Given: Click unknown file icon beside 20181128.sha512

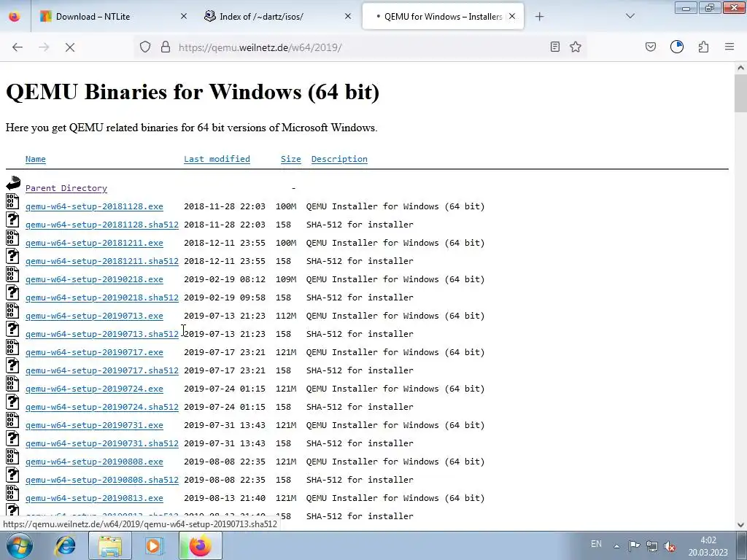Looking at the screenshot, I should coord(13,219).
